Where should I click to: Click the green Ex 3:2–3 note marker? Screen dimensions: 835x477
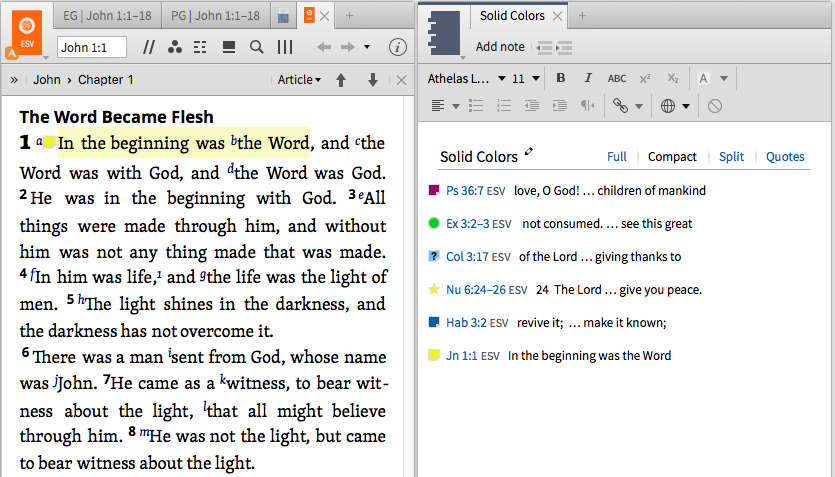coord(434,223)
